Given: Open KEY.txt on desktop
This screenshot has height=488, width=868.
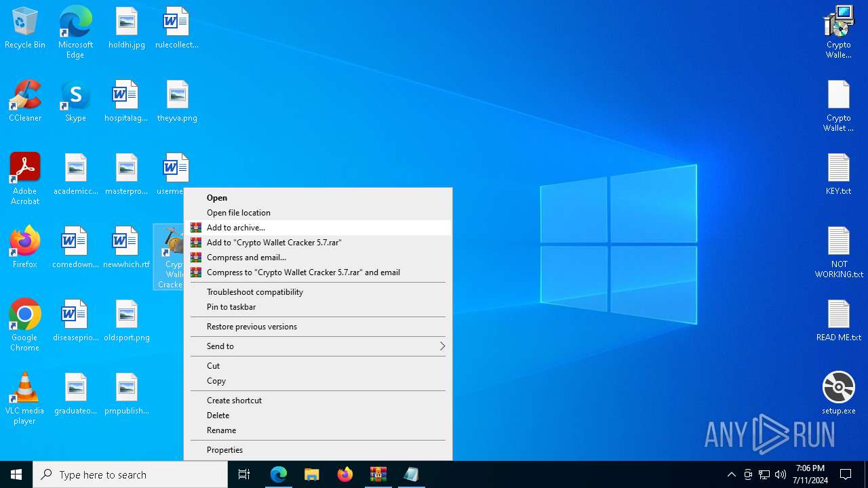Looking at the screenshot, I should pos(839,174).
